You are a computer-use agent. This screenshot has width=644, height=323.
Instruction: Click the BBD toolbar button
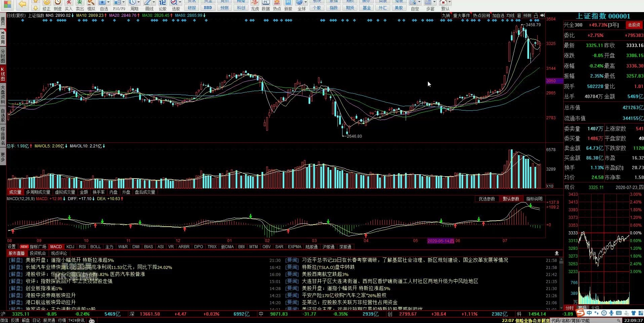208,8
